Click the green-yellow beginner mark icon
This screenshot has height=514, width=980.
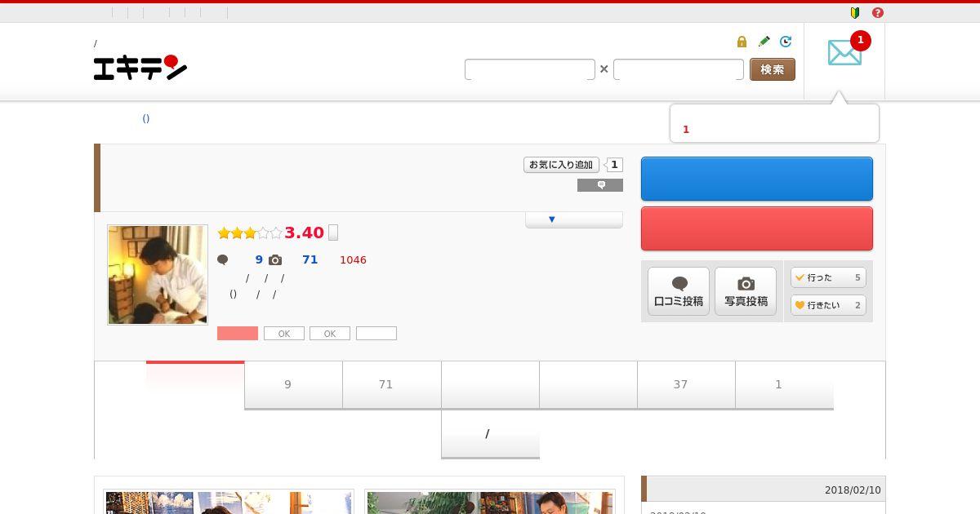point(855,13)
